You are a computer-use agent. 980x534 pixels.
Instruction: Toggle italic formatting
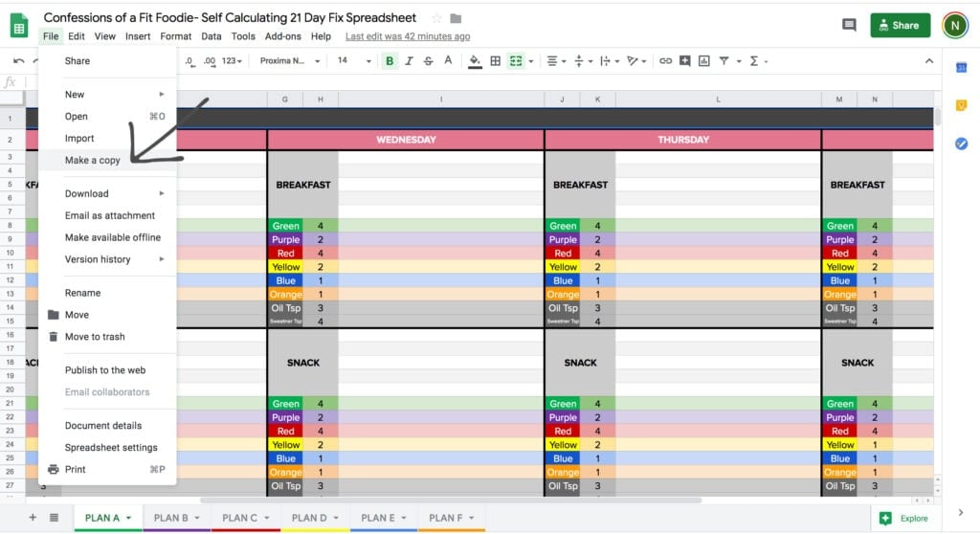coord(409,60)
